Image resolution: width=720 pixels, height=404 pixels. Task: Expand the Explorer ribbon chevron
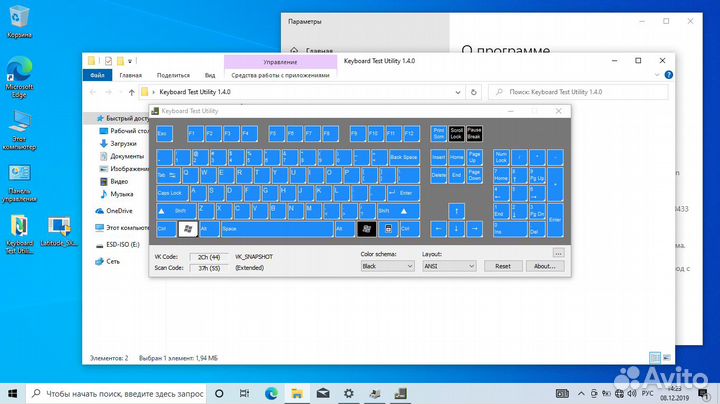[657, 75]
